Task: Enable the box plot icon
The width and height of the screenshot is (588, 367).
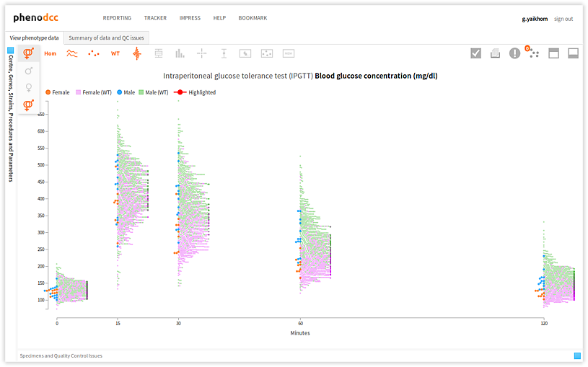Action: coord(158,53)
